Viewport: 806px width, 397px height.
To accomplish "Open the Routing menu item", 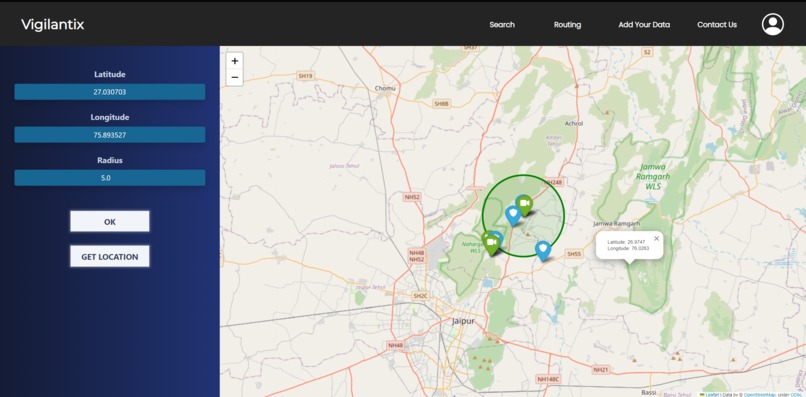I will click(567, 25).
